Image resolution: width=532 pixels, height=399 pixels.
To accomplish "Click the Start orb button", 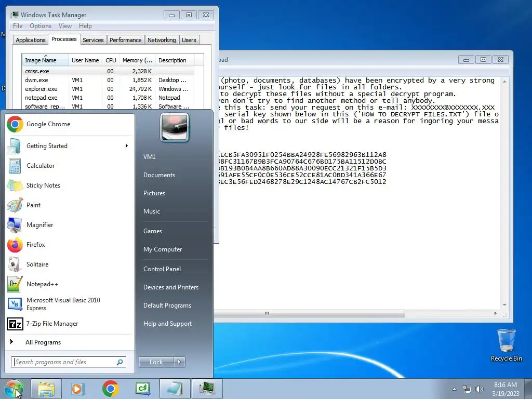I will coord(14,389).
